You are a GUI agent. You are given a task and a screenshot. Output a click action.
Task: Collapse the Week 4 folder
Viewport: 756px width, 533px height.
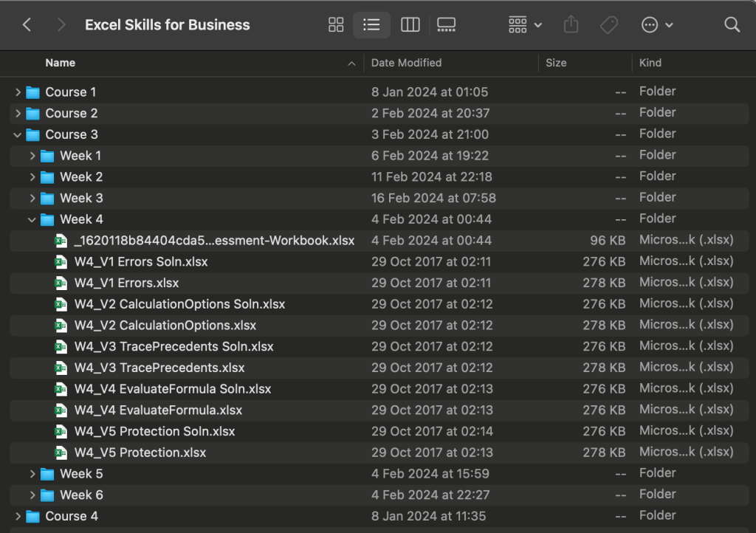click(32, 219)
